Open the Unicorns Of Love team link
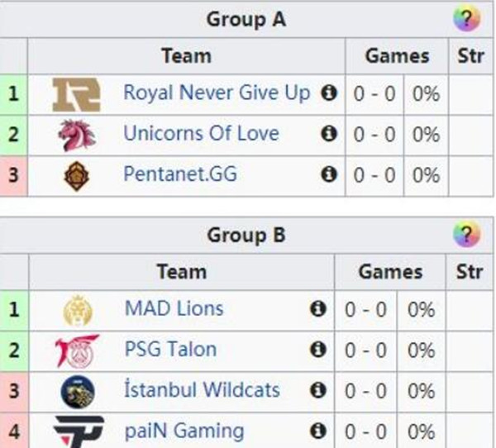The width and height of the screenshot is (496, 448). tap(201, 133)
